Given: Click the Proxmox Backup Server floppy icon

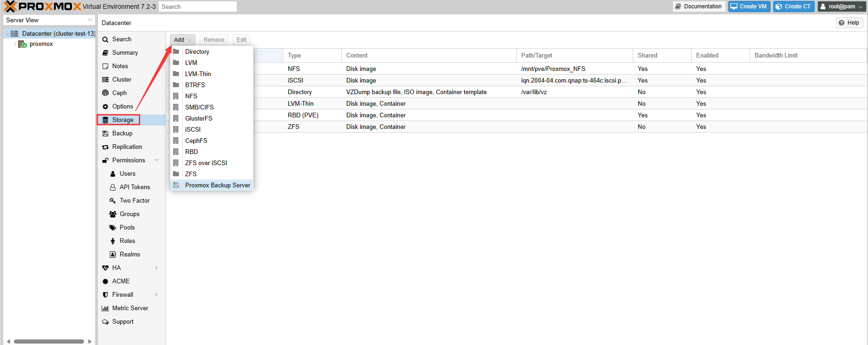Looking at the screenshot, I should 176,185.
